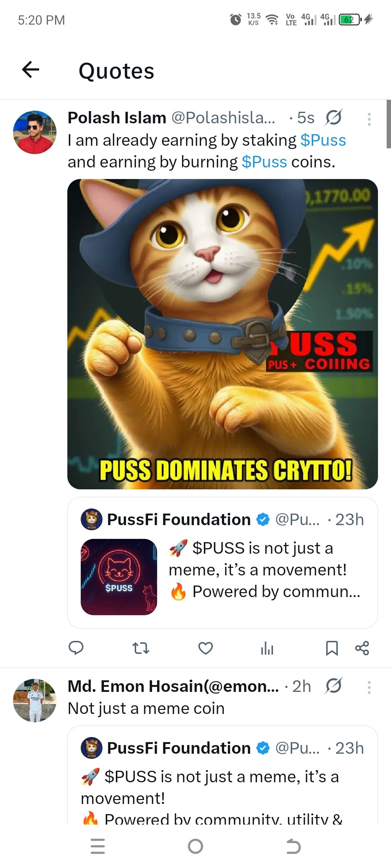Bookmark Polash Islam's post

[332, 648]
